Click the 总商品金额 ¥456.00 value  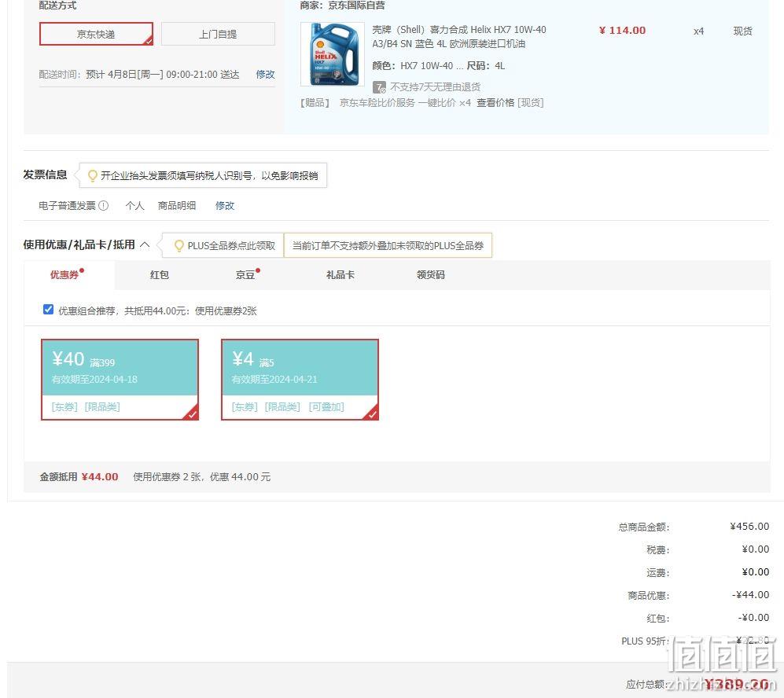749,526
